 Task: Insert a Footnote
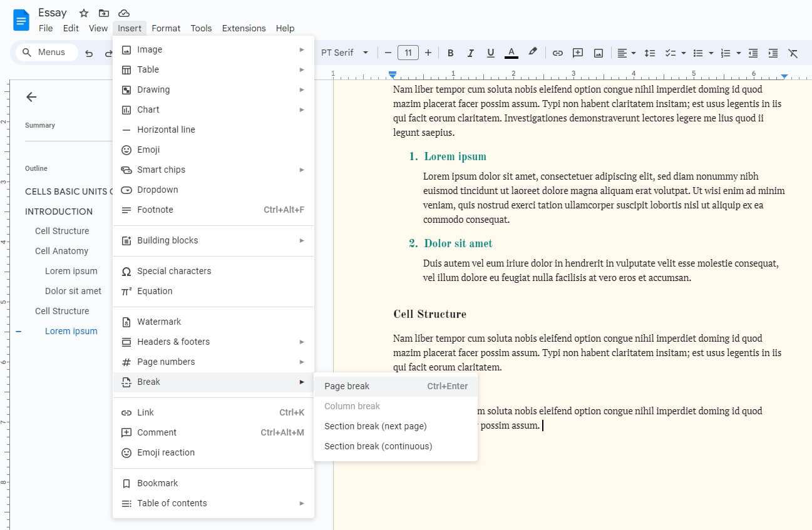213,210
